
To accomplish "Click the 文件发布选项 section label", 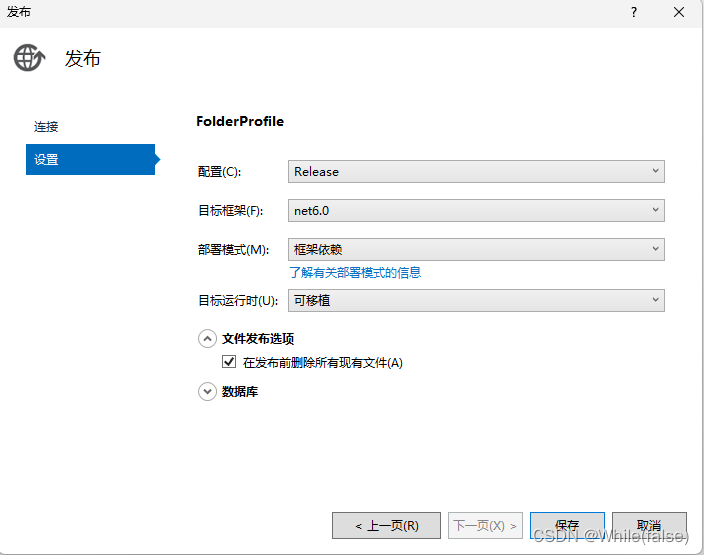I will (258, 338).
